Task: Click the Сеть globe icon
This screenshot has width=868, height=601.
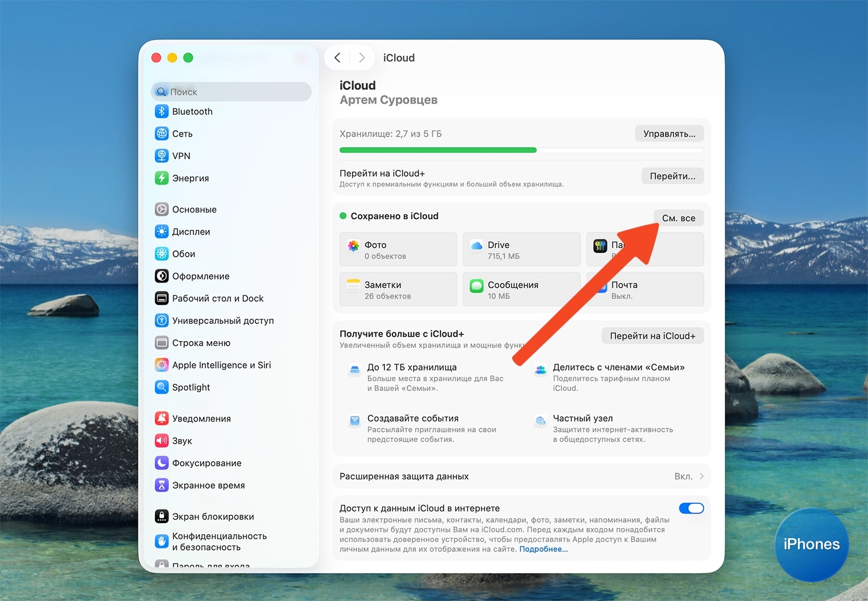Action: click(x=161, y=134)
